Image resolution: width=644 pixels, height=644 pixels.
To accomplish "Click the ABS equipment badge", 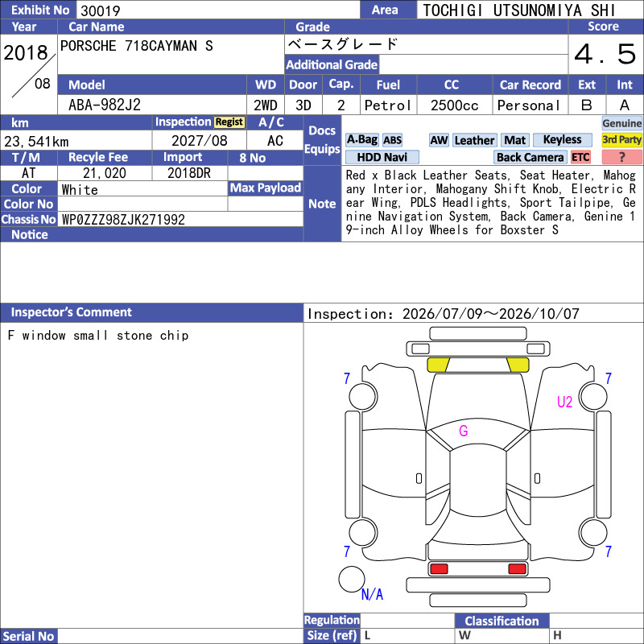I will click(393, 140).
